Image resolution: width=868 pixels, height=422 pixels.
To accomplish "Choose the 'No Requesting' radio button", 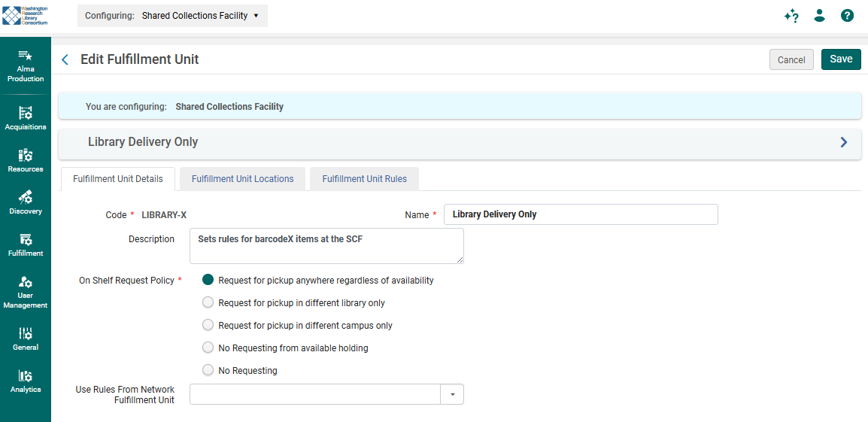I will click(208, 371).
